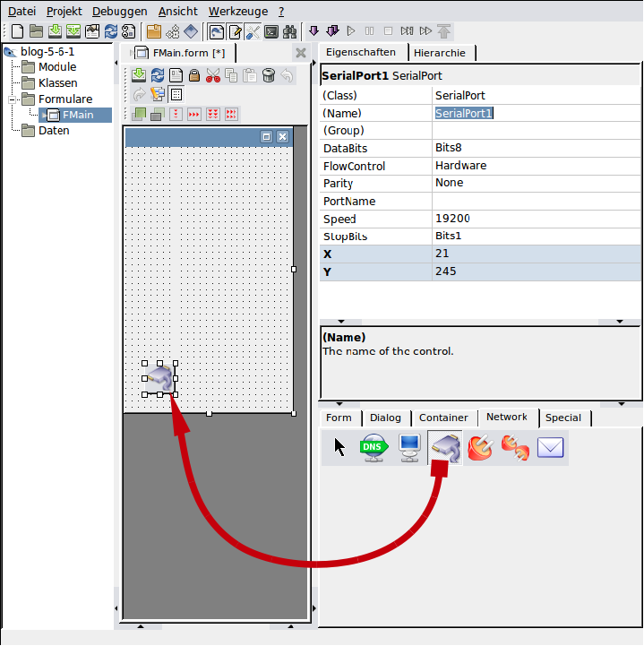Switch to the Hierarchie tab
This screenshot has width=644, height=646.
[439, 53]
